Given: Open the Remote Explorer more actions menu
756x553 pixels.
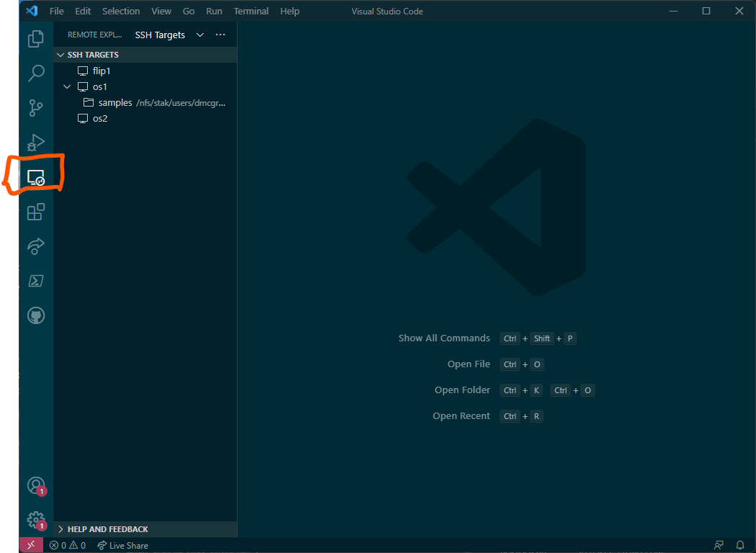Looking at the screenshot, I should tap(220, 35).
